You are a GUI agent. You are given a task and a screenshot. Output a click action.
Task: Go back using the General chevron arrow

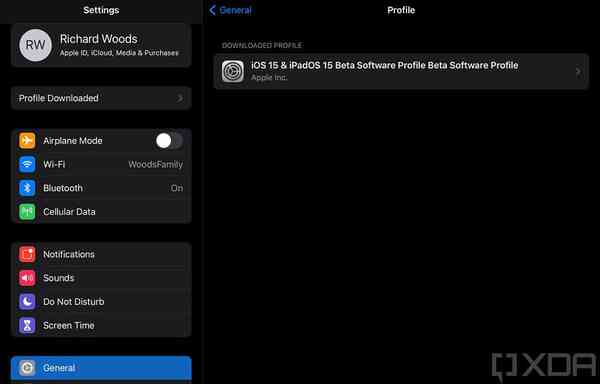[212, 10]
